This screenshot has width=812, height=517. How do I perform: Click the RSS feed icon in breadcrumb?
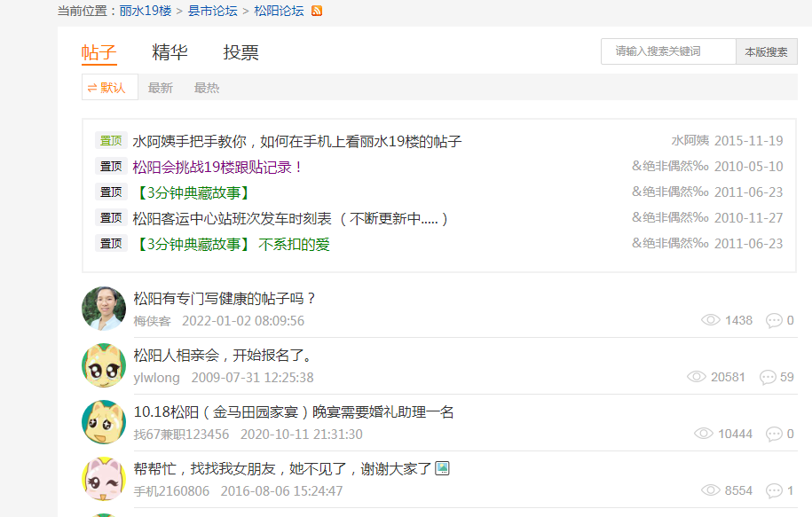coord(317,11)
